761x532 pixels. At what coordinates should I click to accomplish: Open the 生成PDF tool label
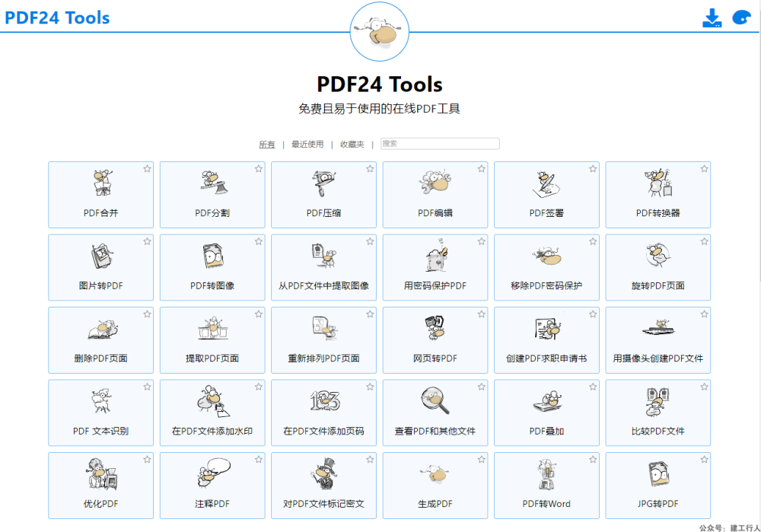click(435, 504)
